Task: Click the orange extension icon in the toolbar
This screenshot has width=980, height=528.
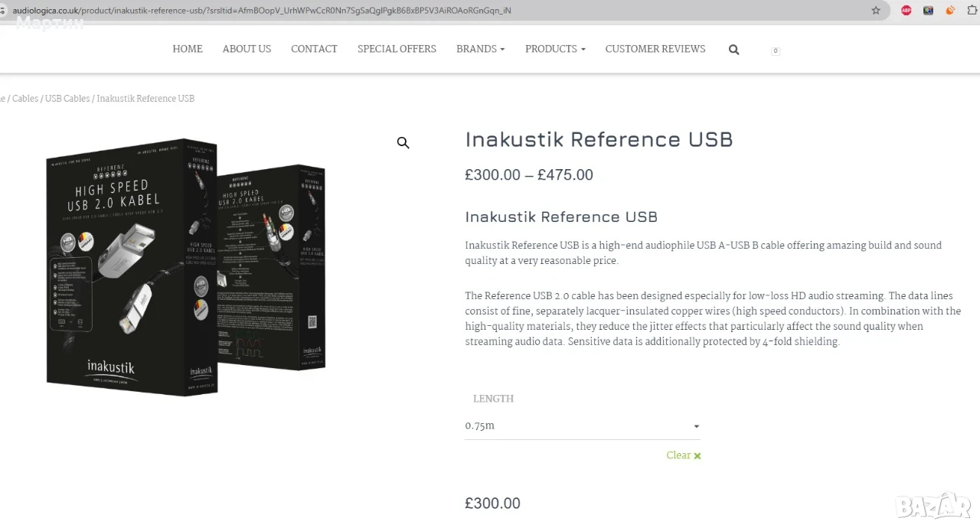Action: click(950, 10)
